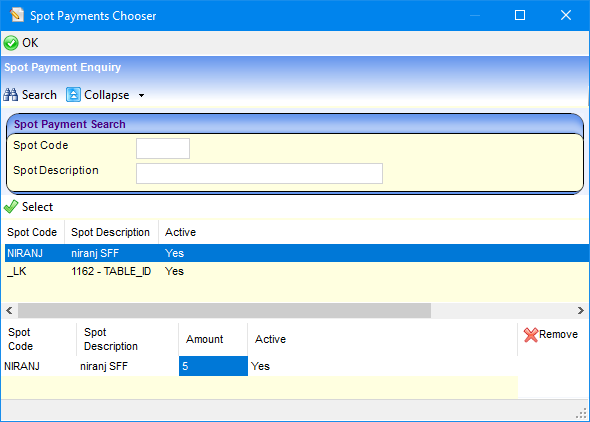
Task: Click the Amount cell showing 5
Action: click(213, 366)
